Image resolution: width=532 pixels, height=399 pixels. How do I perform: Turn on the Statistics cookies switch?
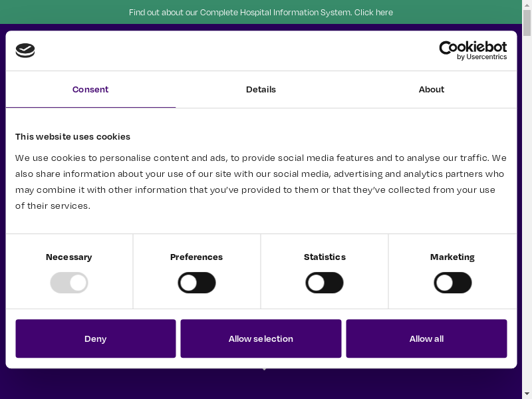coord(325,283)
